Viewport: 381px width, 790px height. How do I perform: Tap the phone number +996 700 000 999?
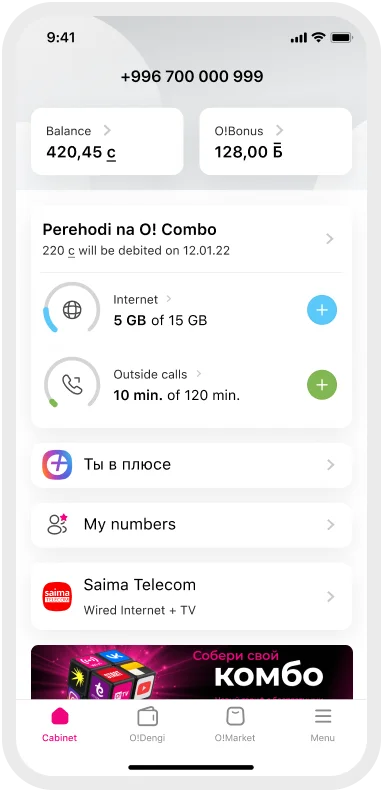192,77
